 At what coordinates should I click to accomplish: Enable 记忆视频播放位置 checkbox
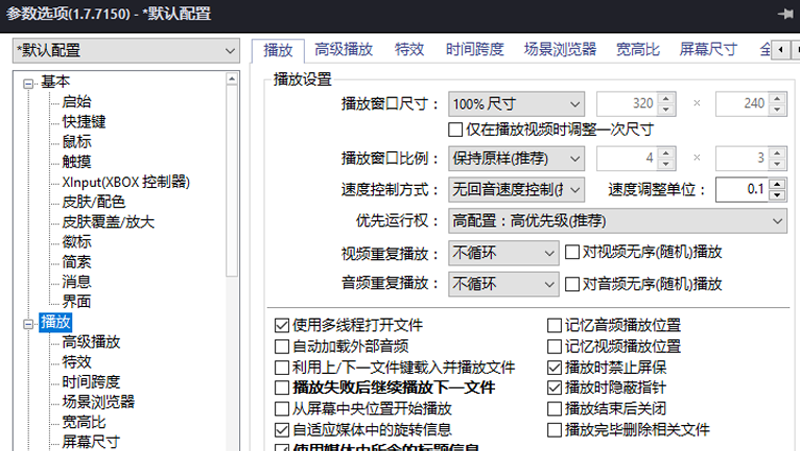tap(555, 346)
